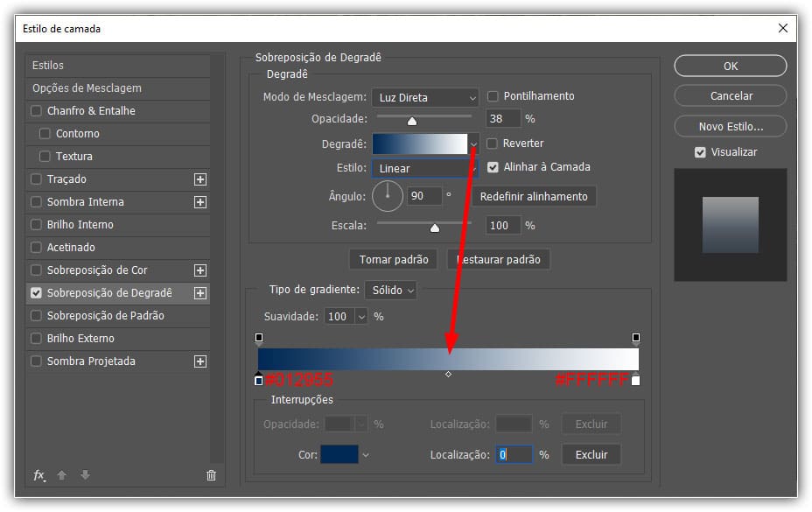812x512 pixels.
Task: Select Opções de Mesclagem in sidebar
Action: (x=87, y=88)
